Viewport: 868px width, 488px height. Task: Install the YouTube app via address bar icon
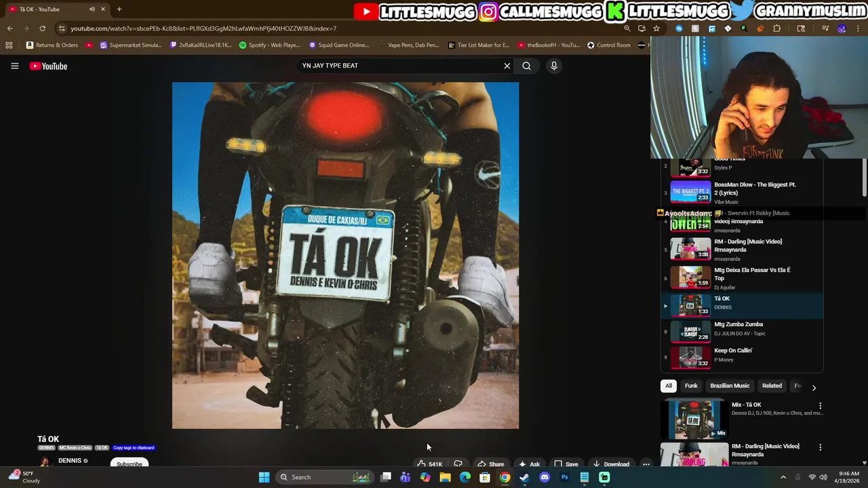(x=642, y=28)
